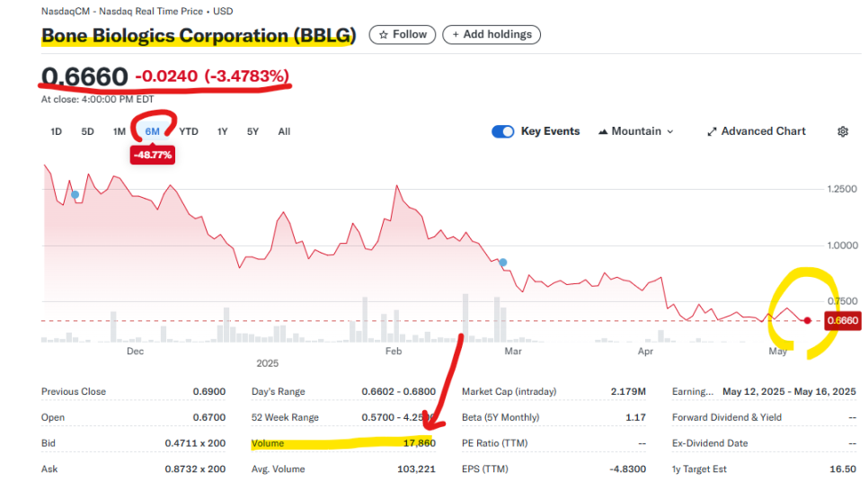Open the Advanced Chart view
Image resolution: width=868 pixels, height=482 pixels.
click(757, 131)
